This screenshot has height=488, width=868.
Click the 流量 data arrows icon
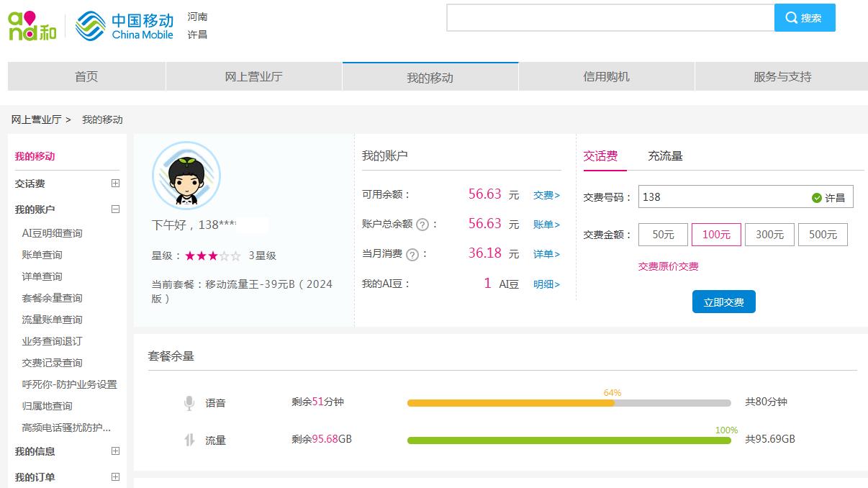[189, 440]
